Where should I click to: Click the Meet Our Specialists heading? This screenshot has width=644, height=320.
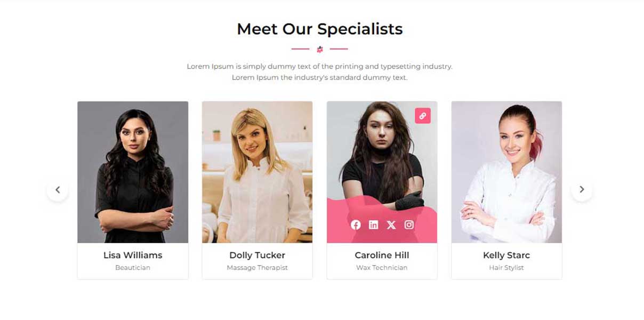click(320, 29)
